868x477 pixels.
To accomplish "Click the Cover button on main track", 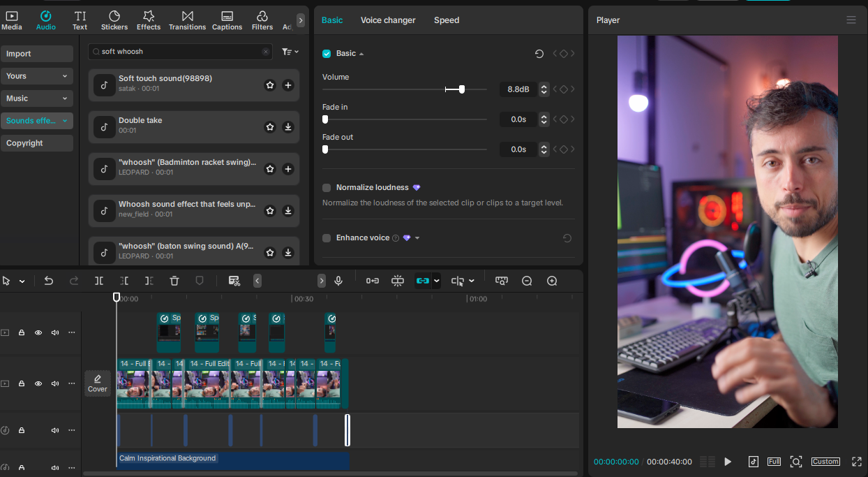I will click(x=98, y=383).
